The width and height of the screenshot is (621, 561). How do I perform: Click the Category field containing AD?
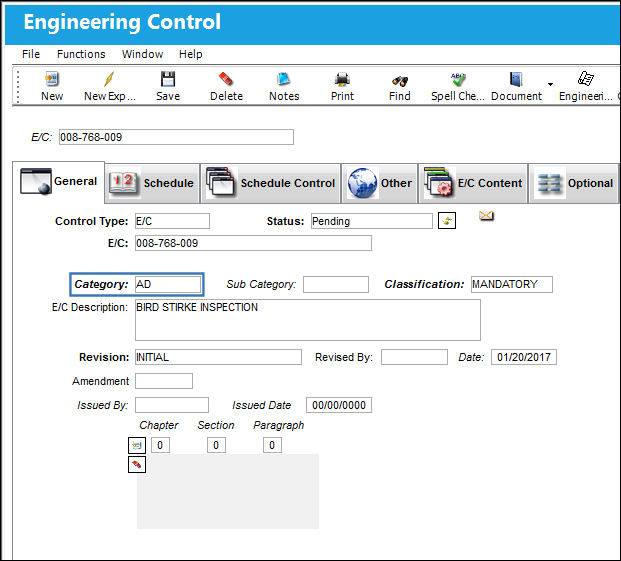168,284
